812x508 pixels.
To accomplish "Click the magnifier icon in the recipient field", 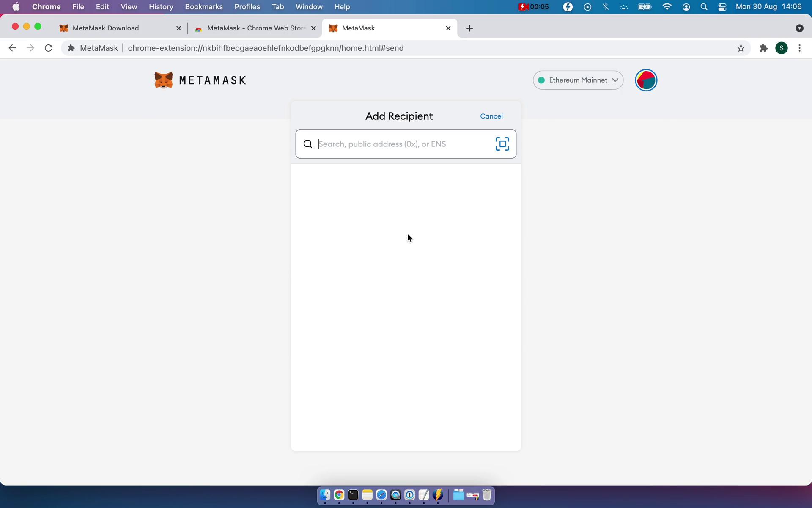I will click(308, 144).
